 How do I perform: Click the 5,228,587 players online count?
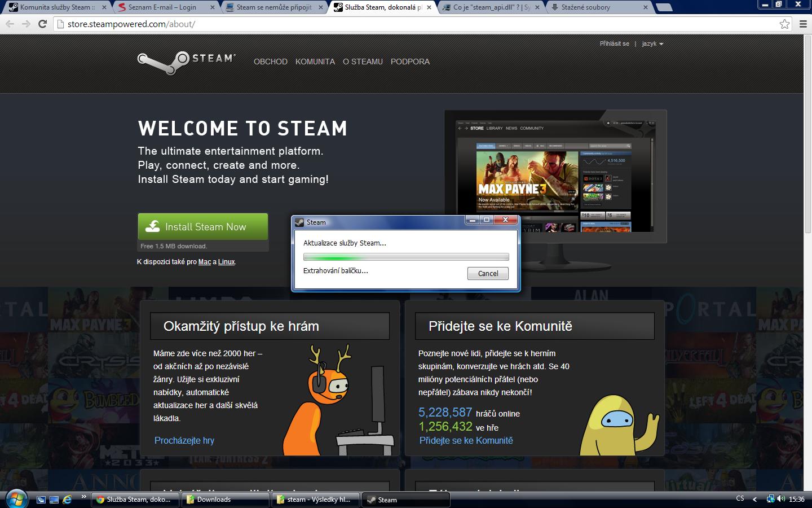click(x=445, y=412)
